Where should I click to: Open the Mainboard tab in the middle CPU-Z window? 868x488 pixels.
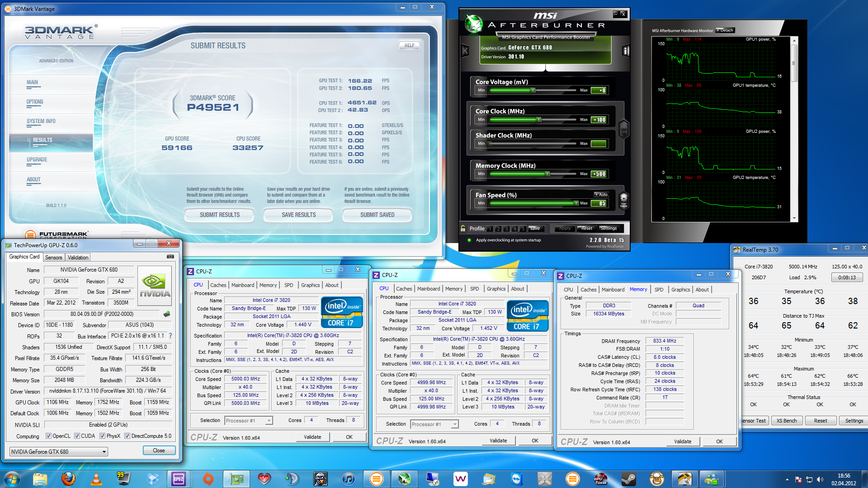[428, 289]
